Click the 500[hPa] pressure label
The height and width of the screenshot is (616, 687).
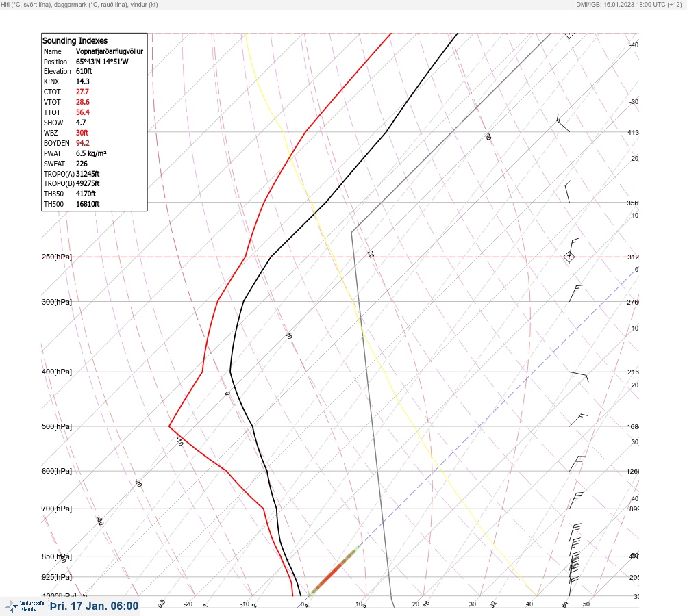tap(57, 426)
